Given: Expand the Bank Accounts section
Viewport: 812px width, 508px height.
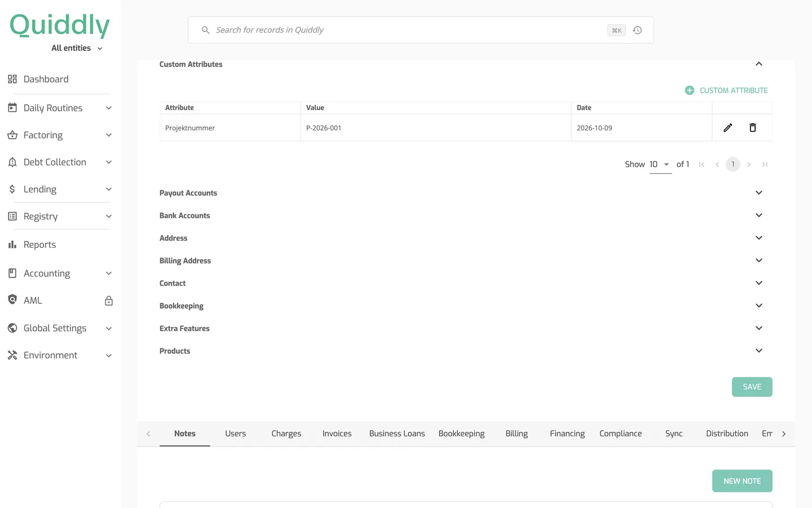Looking at the screenshot, I should click(759, 215).
